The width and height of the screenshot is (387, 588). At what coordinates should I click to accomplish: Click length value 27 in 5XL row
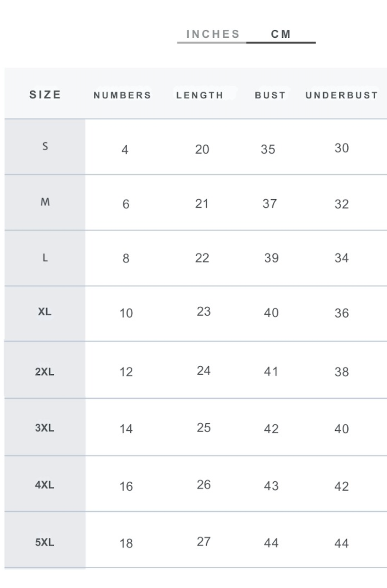203,542
